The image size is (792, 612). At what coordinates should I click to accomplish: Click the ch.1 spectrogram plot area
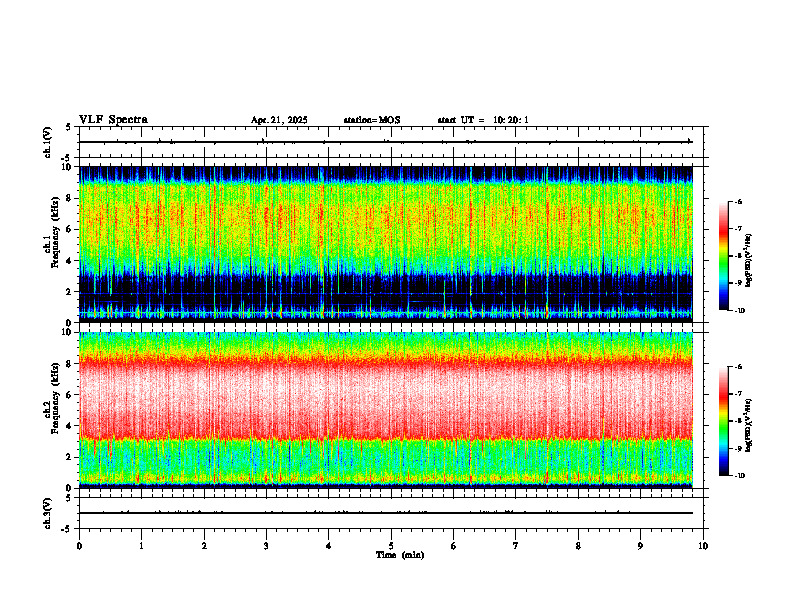click(x=386, y=244)
